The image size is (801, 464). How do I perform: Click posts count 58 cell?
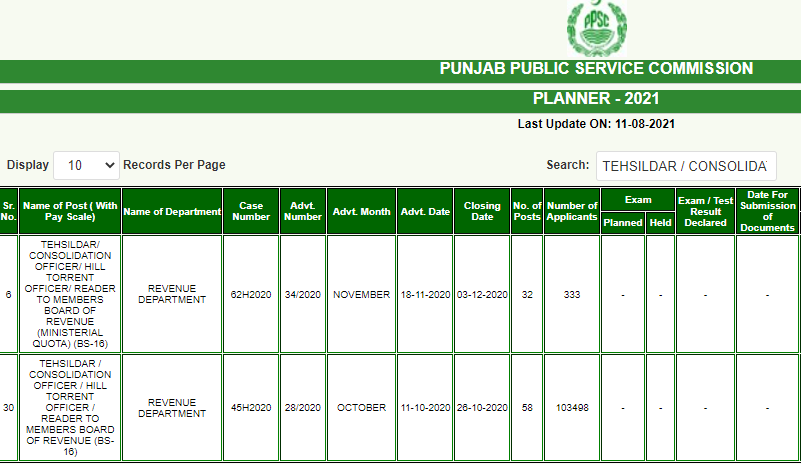pos(527,408)
